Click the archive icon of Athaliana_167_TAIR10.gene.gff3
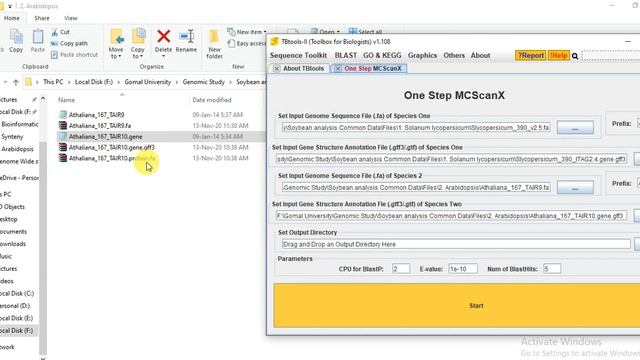Viewport: 640px width, 360px height. point(62,147)
